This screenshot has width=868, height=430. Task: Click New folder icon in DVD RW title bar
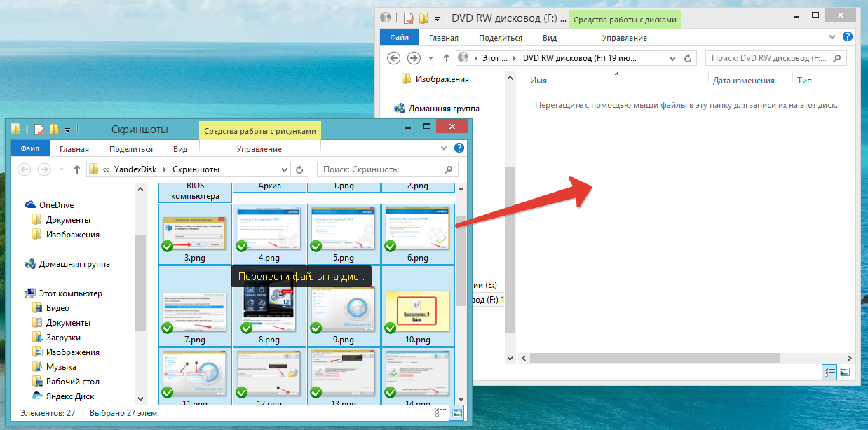coord(423,18)
